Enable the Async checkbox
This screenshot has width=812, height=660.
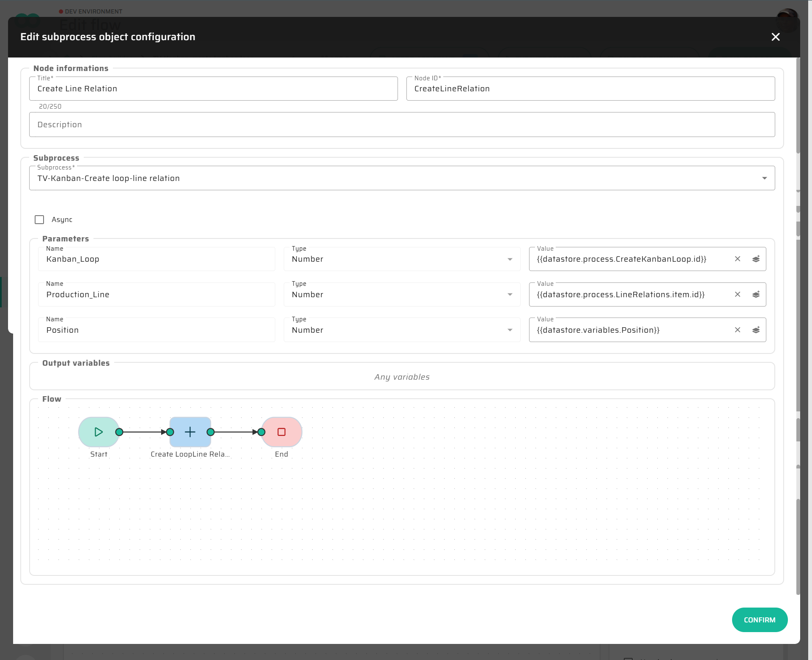coord(39,219)
